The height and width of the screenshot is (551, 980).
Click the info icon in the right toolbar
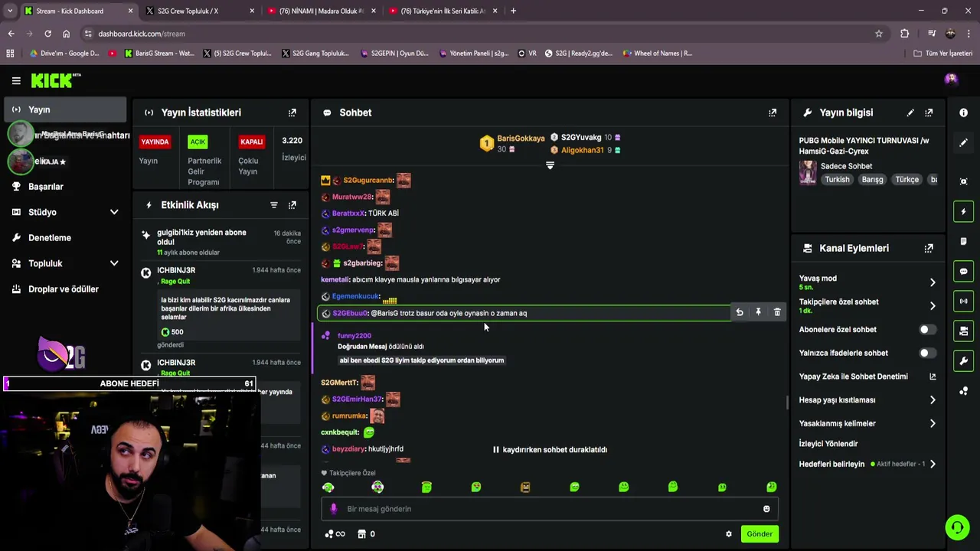click(x=963, y=112)
